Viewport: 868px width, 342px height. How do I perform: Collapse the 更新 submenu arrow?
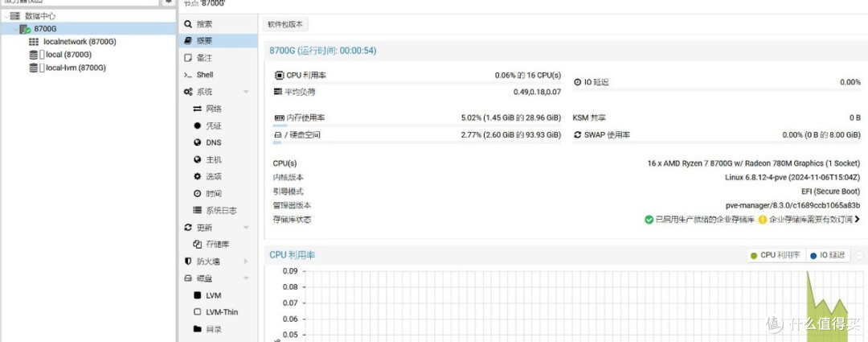point(247,228)
